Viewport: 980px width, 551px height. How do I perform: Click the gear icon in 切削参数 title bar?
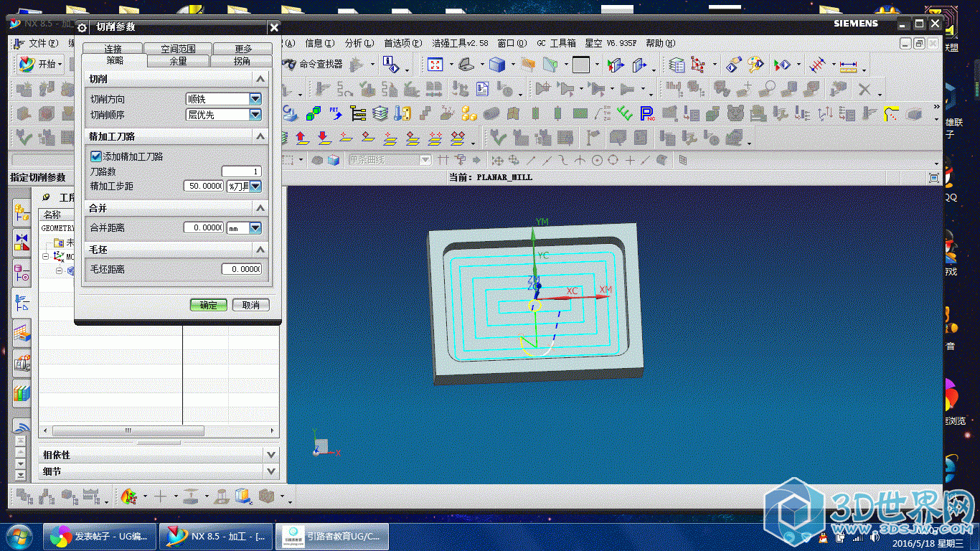[82, 27]
